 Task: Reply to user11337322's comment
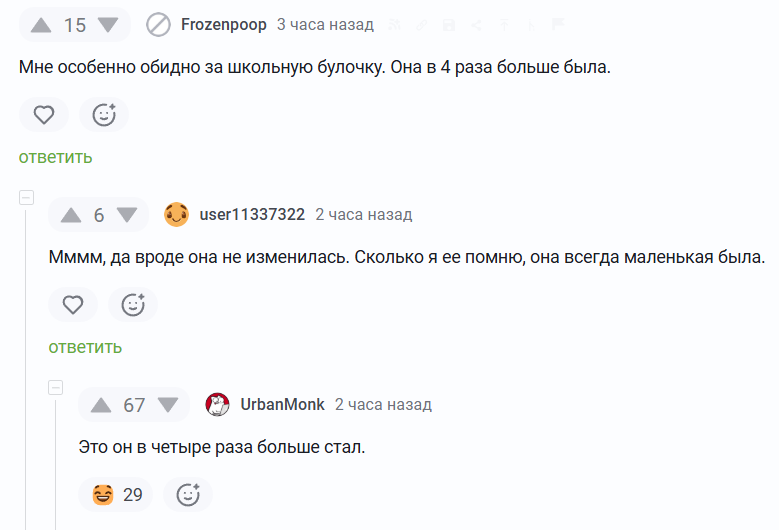tap(85, 347)
